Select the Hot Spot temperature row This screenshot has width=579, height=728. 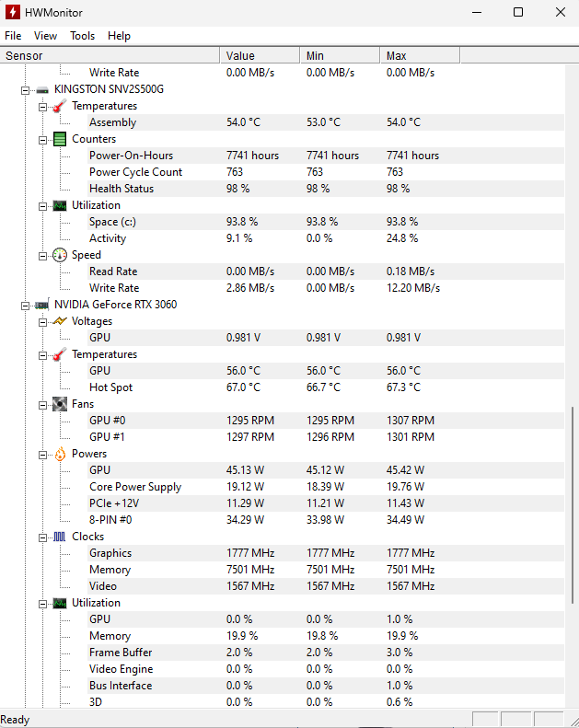click(110, 387)
